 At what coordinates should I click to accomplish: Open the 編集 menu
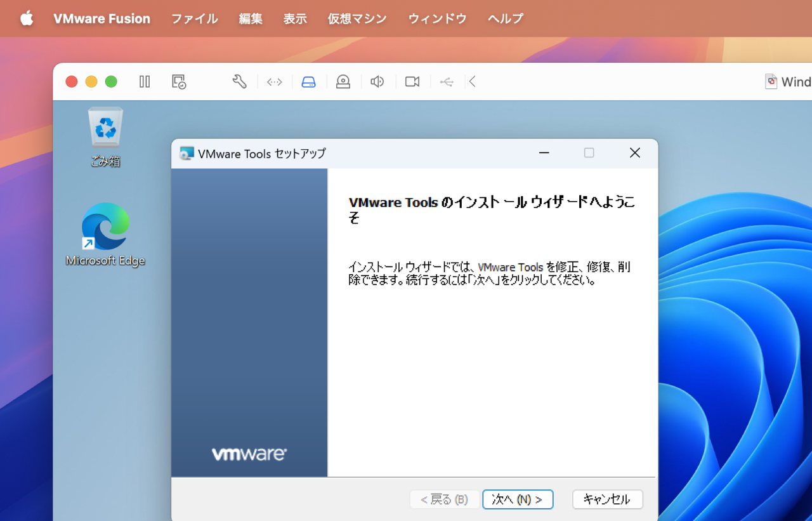(251, 18)
